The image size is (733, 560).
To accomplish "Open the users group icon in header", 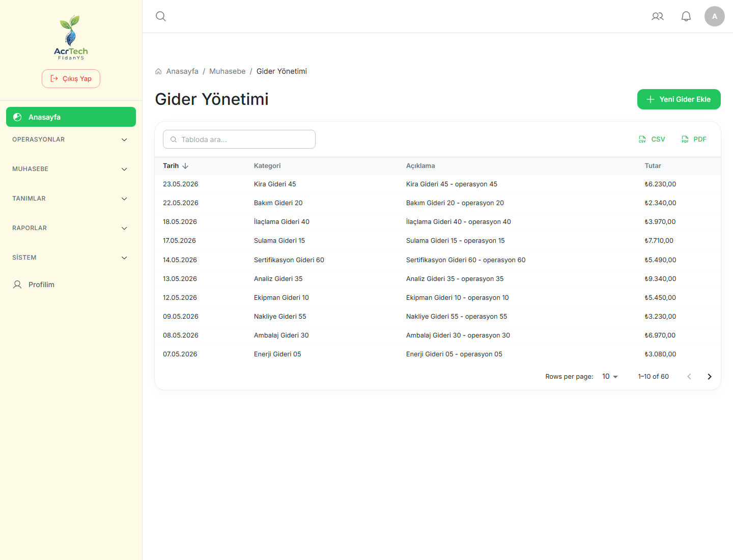I will tap(658, 16).
